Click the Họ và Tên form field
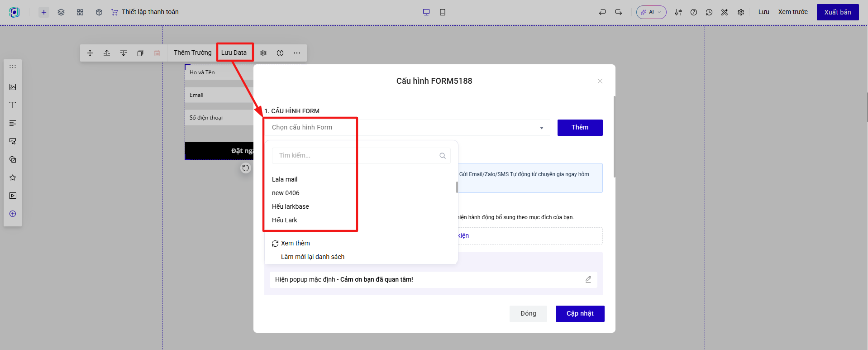 [x=219, y=72]
